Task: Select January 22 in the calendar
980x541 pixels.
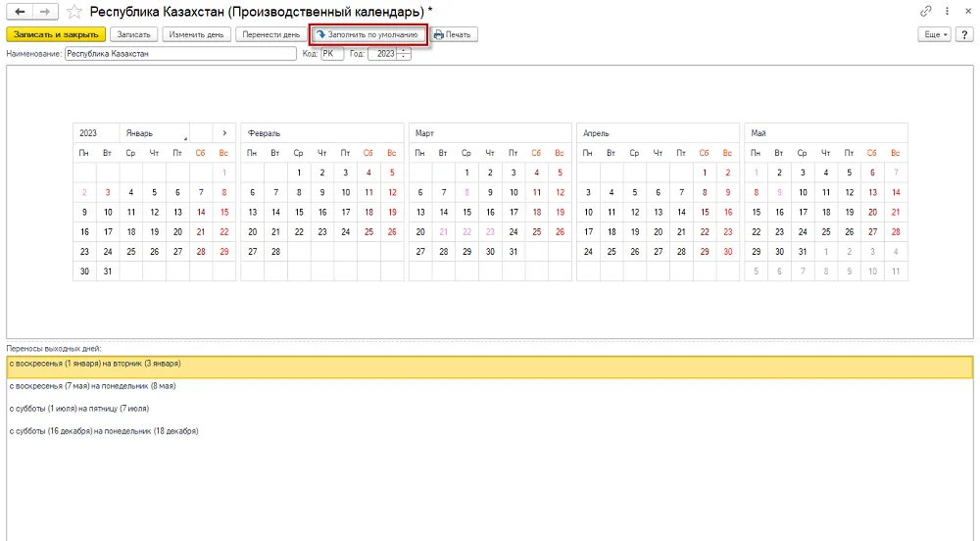Action: click(x=223, y=231)
